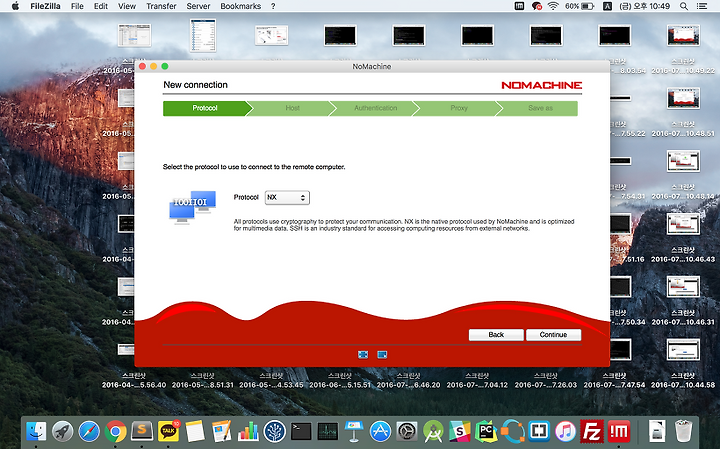Open the Bookmarks menu
Screen dimensions: 720x449
point(241,6)
